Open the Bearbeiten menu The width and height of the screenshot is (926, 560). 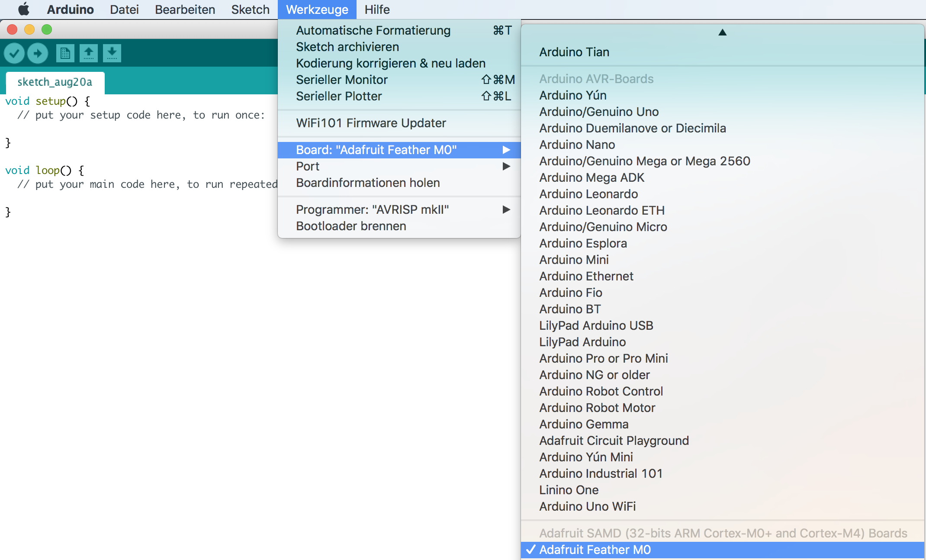pyautogui.click(x=185, y=10)
